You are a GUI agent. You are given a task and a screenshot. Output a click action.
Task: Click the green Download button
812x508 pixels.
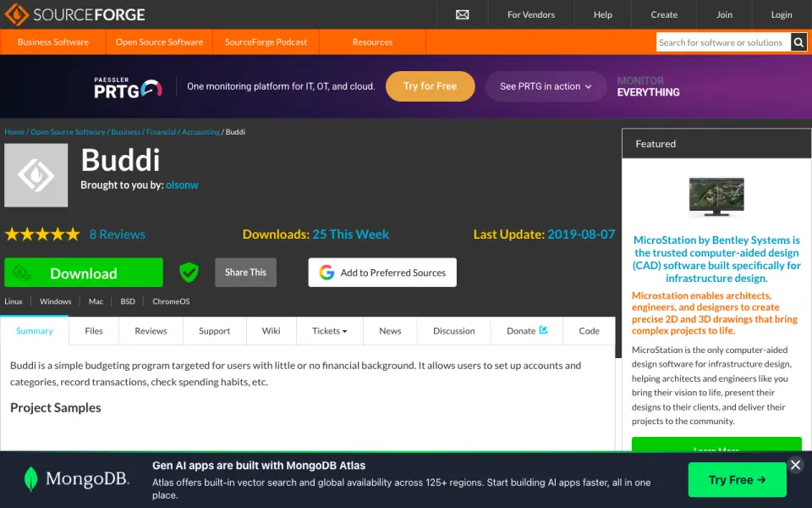click(x=84, y=273)
